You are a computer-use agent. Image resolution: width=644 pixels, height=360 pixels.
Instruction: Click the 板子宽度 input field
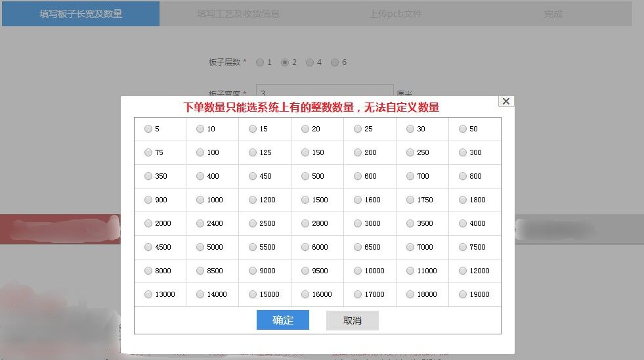pyautogui.click(x=325, y=91)
